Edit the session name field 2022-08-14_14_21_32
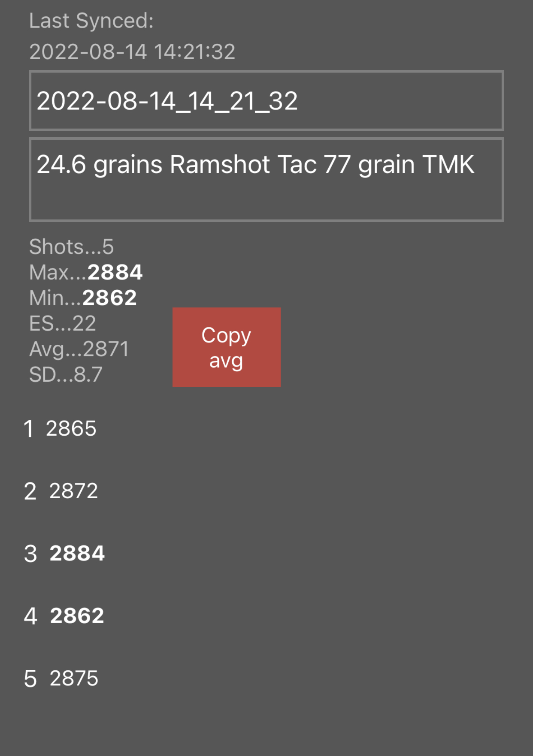The image size is (533, 756). click(266, 101)
